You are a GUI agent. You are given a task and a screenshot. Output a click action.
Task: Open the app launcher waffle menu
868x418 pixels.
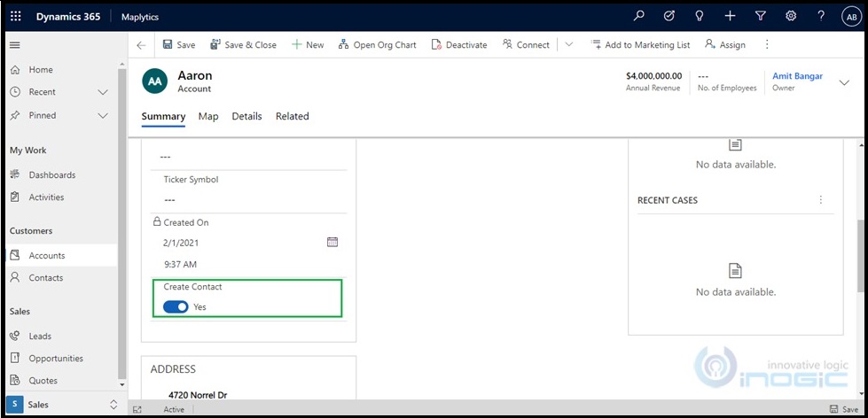pyautogui.click(x=15, y=17)
